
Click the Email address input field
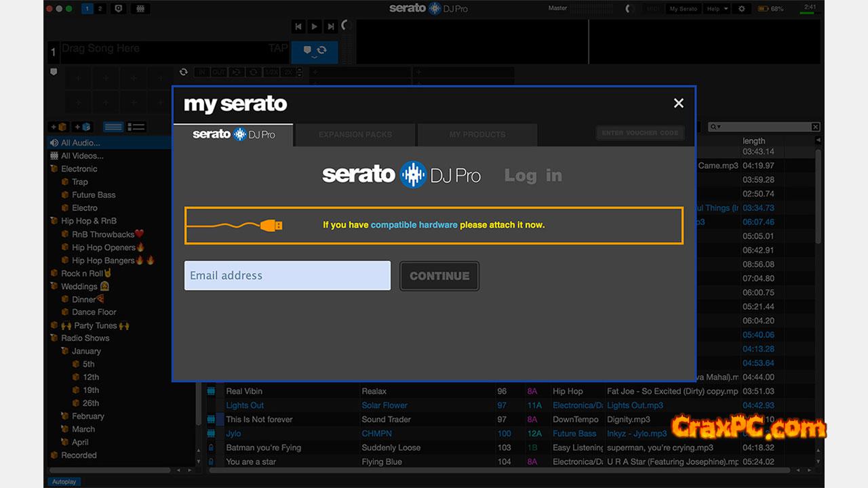288,275
